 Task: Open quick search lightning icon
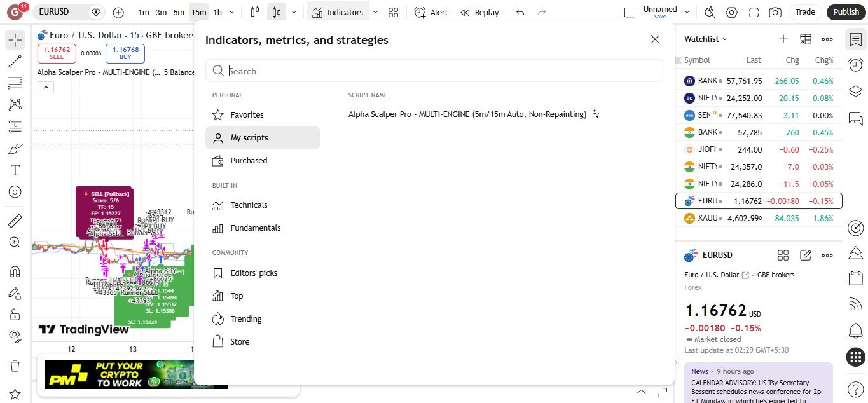[710, 12]
